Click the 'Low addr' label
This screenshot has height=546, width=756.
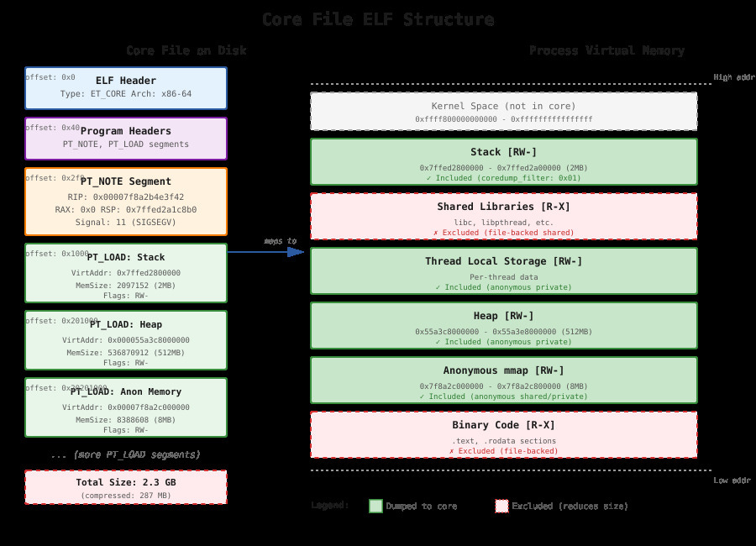point(732,480)
